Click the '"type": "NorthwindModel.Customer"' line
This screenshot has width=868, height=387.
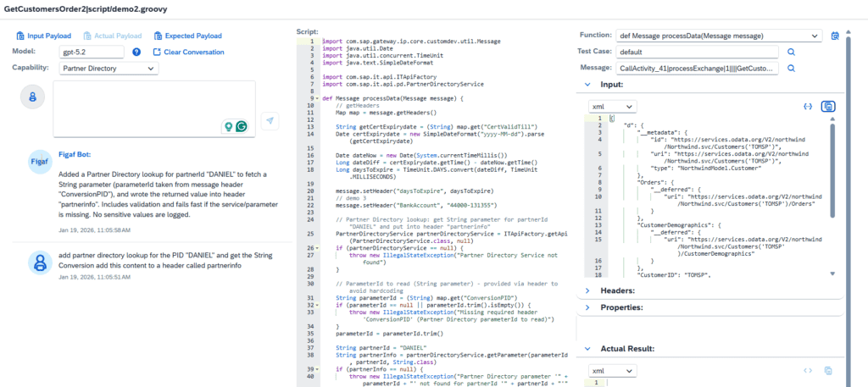pyautogui.click(x=707, y=168)
